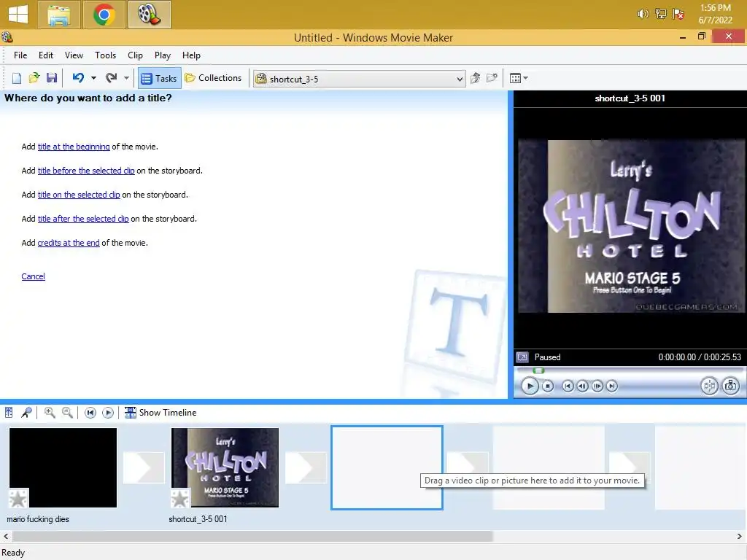Open the undo history dropdown arrow
The image size is (747, 560).
[x=93, y=78]
